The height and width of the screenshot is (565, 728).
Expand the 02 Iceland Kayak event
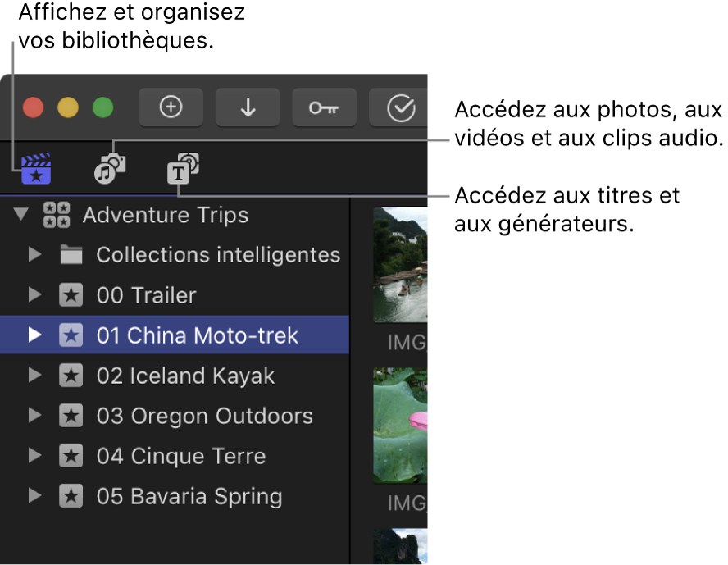coord(34,376)
